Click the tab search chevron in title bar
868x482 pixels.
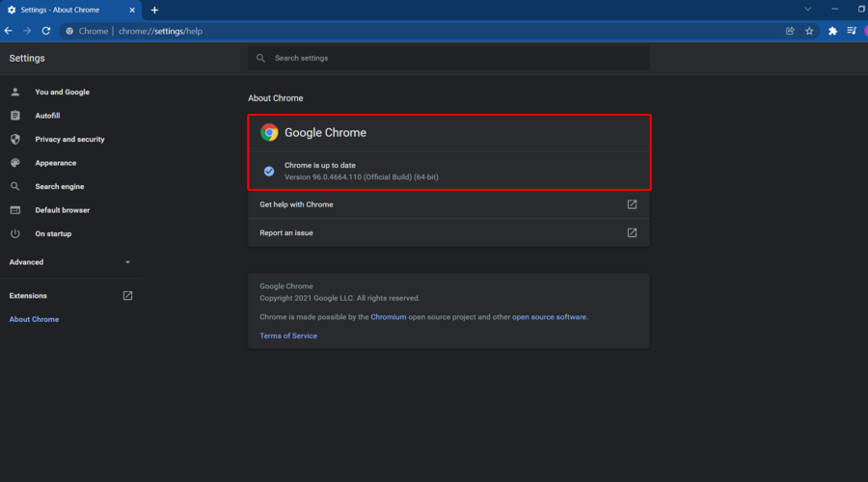[x=807, y=10]
